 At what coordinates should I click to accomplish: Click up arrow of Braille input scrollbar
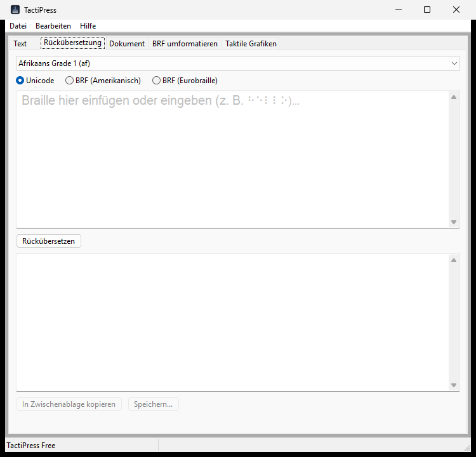click(454, 97)
